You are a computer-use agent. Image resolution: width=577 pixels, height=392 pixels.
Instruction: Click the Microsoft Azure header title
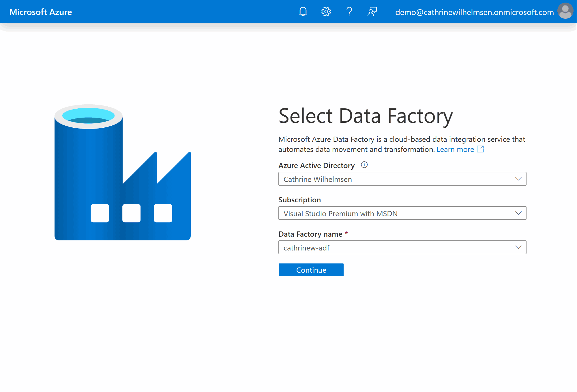(41, 12)
